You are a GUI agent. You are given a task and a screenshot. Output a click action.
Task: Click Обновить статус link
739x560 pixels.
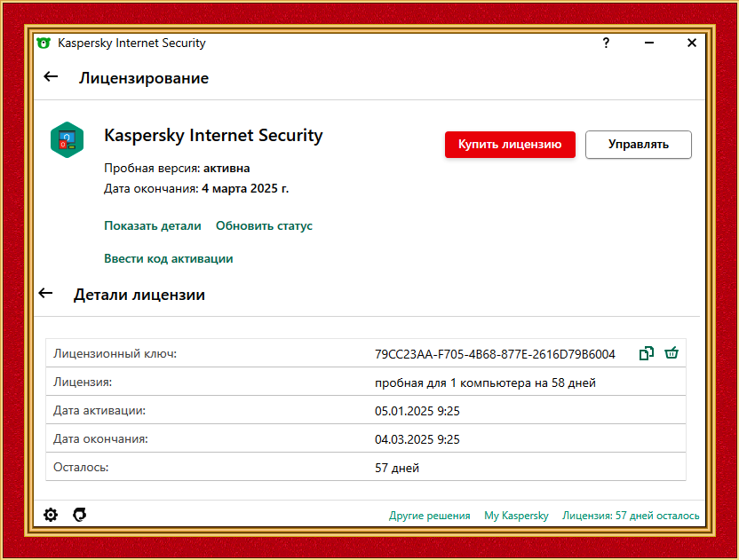(264, 226)
